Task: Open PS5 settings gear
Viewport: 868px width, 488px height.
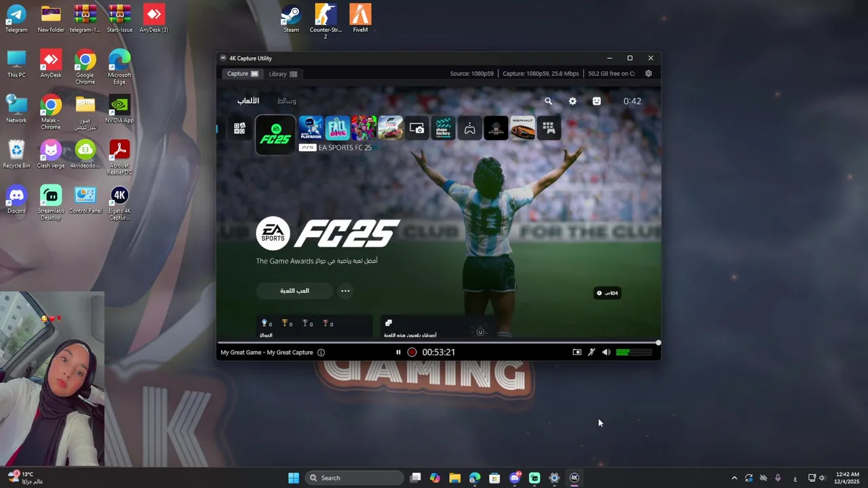Action: 572,101
